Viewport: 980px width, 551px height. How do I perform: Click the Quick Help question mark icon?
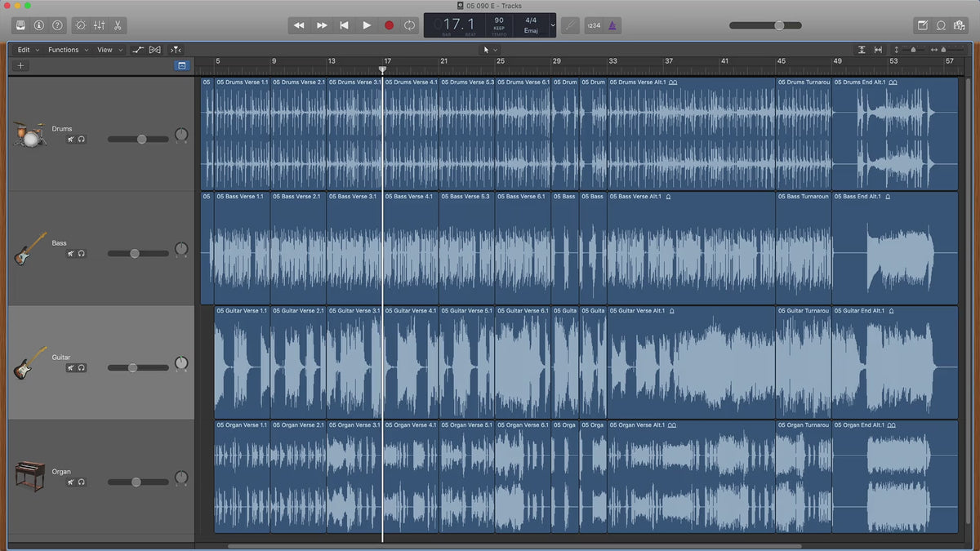click(57, 25)
